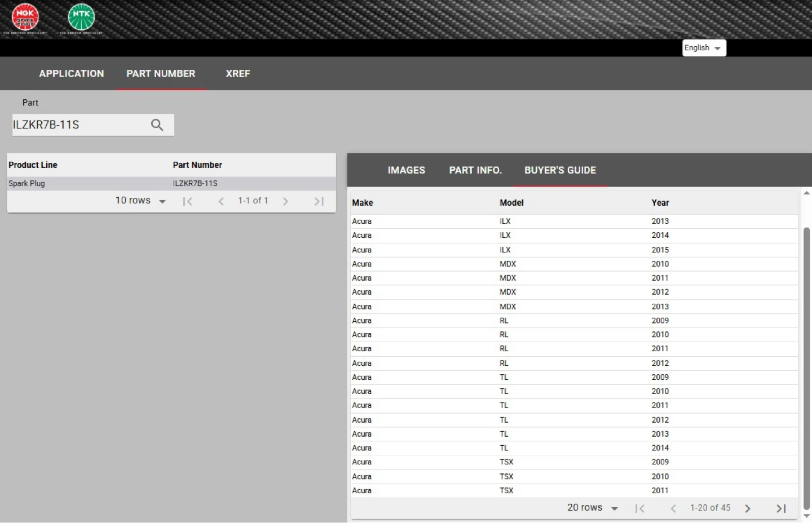This screenshot has width=812, height=523.
Task: Select the Acura RL 2009 row
Action: coord(574,321)
